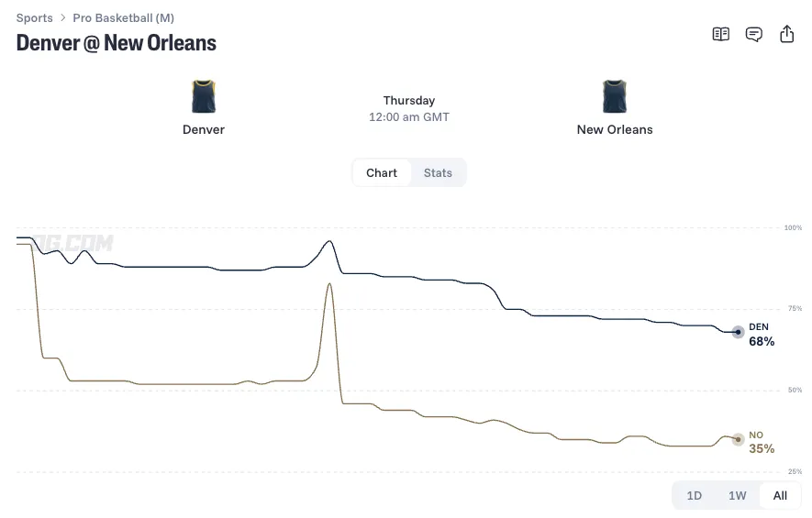Select the NO chart endpoint dot
The height and width of the screenshot is (518, 812).
point(738,439)
